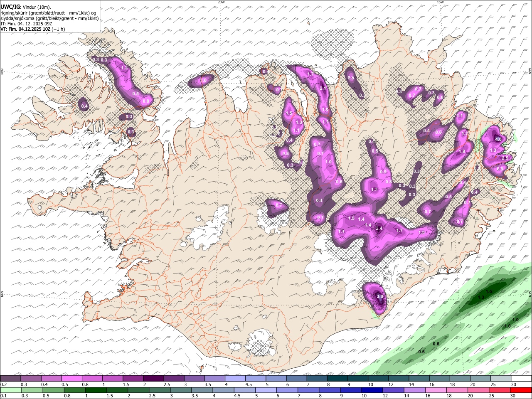Click the deep blue 10–12 bottom legend swatch
This screenshot has height=399, width=532.
372,390
